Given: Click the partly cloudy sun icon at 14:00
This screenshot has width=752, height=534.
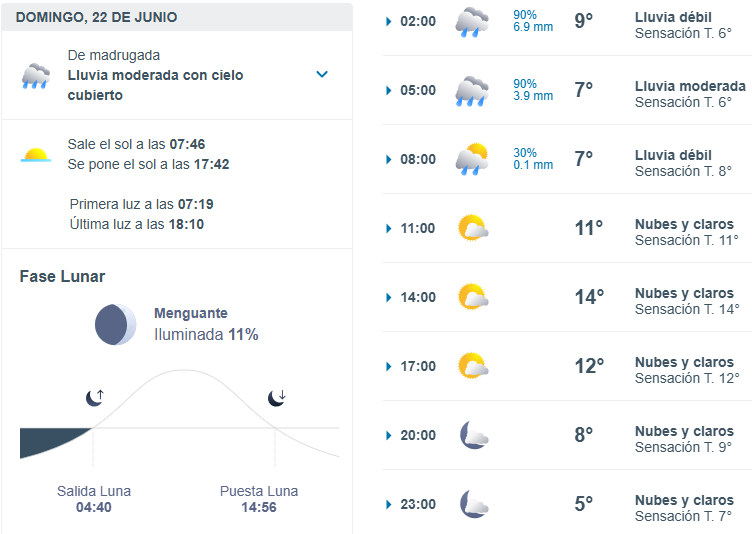Looking at the screenshot, I should point(473,297).
